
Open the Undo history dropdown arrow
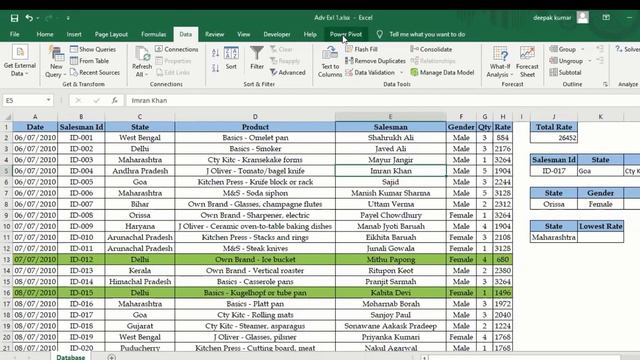coord(38,18)
